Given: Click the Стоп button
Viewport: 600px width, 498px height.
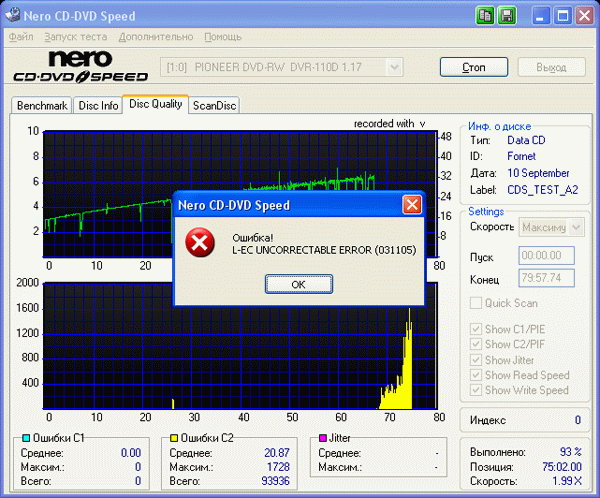Looking at the screenshot, I should tap(474, 67).
